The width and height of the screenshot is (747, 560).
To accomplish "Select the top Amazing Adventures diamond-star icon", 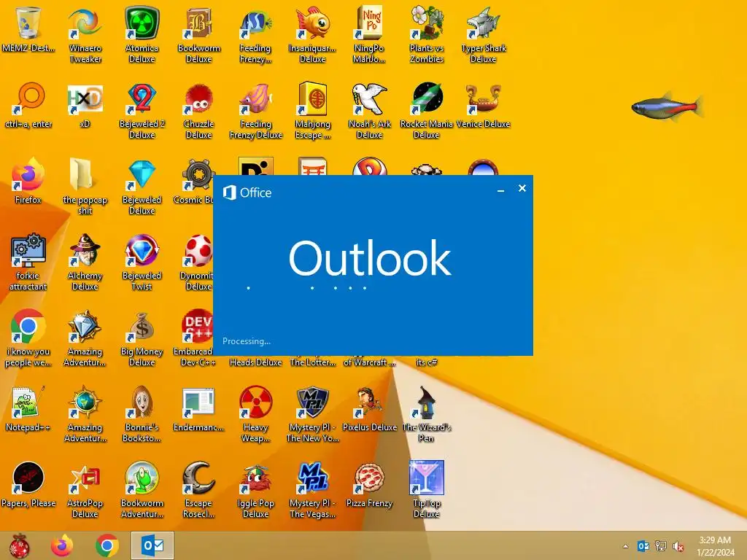I will tap(85, 326).
